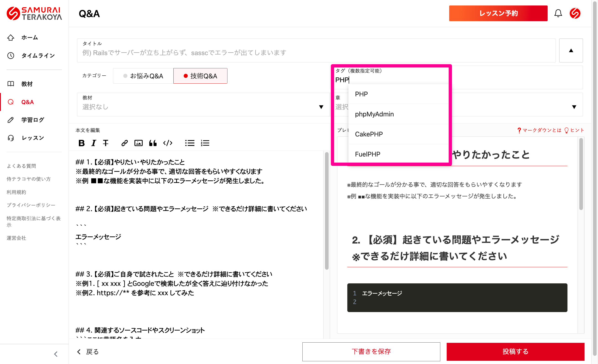The height and width of the screenshot is (364, 598).
Task: Collapse the sidebar with chevron
Action: click(56, 354)
